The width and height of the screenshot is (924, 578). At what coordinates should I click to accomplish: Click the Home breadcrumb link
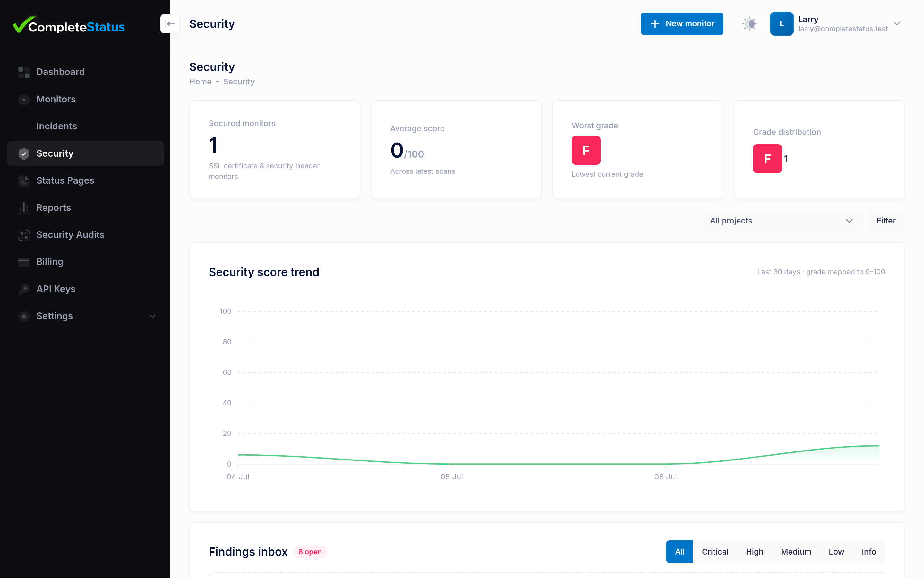click(x=200, y=82)
